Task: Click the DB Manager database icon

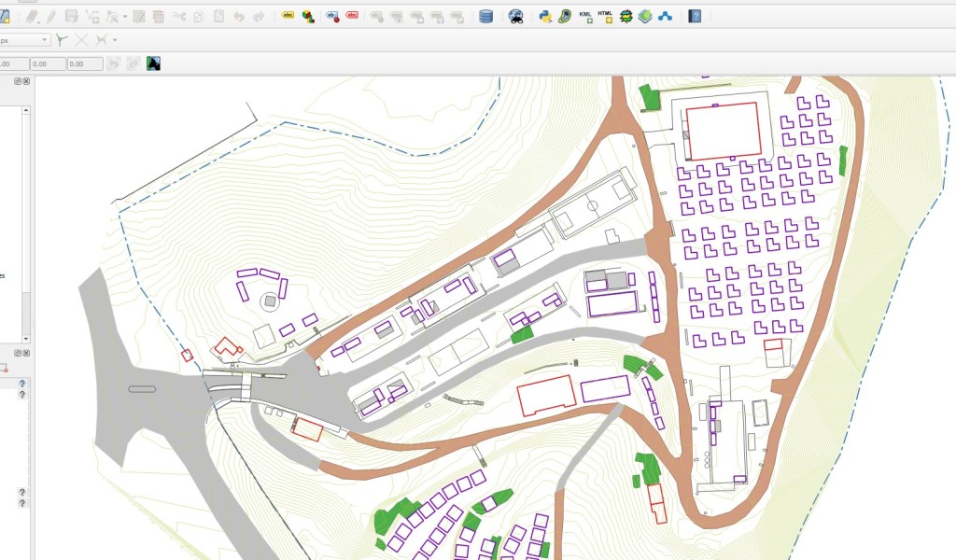Action: pos(485,16)
